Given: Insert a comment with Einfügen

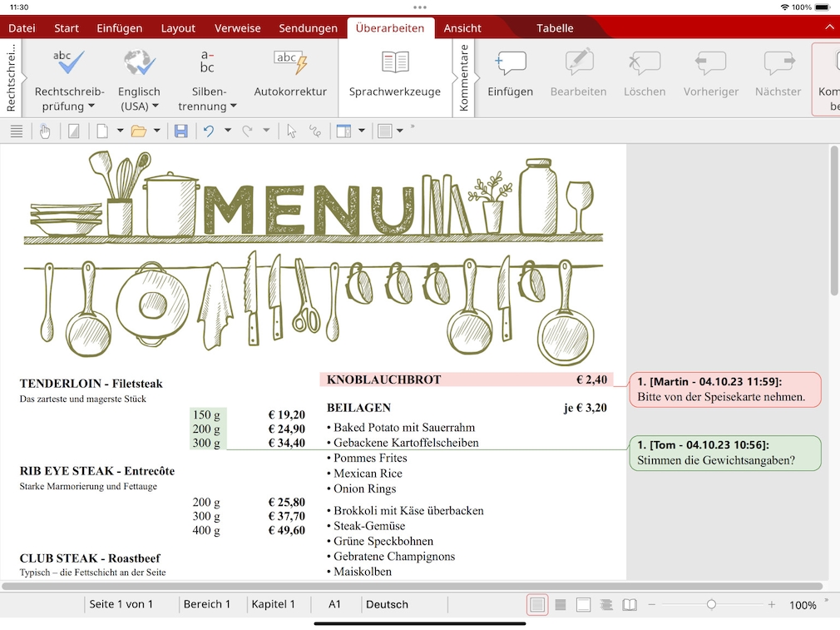Looking at the screenshot, I should (510, 75).
